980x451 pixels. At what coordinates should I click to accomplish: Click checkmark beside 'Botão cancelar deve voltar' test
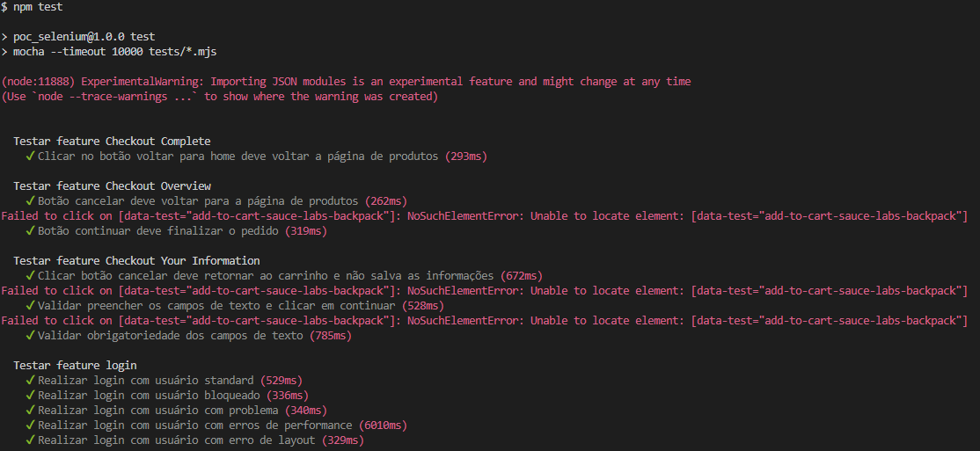[29, 201]
